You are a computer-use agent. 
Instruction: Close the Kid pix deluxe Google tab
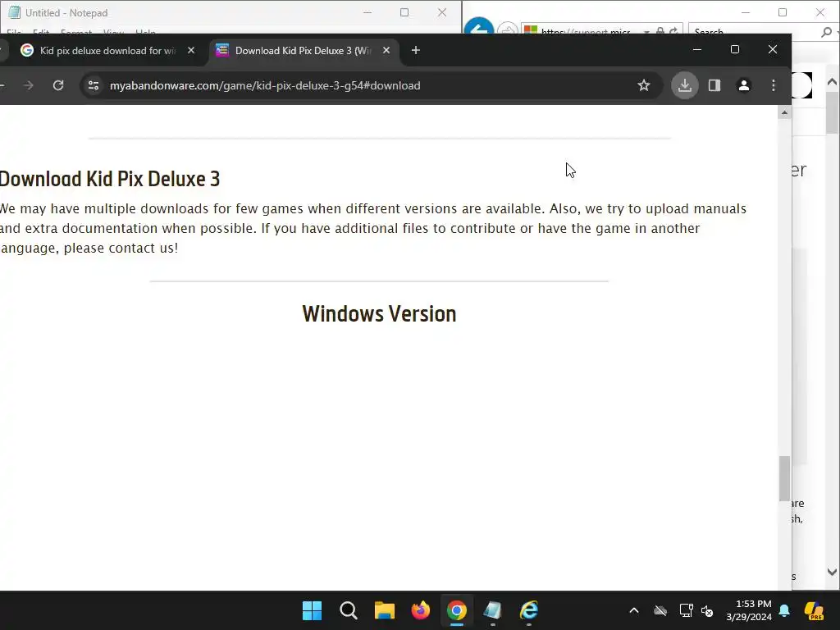pos(191,50)
